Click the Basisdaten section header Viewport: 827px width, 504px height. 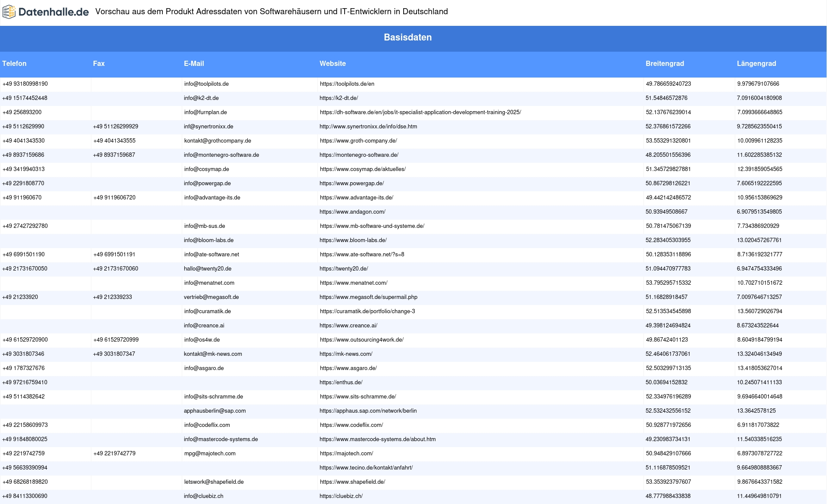(408, 37)
